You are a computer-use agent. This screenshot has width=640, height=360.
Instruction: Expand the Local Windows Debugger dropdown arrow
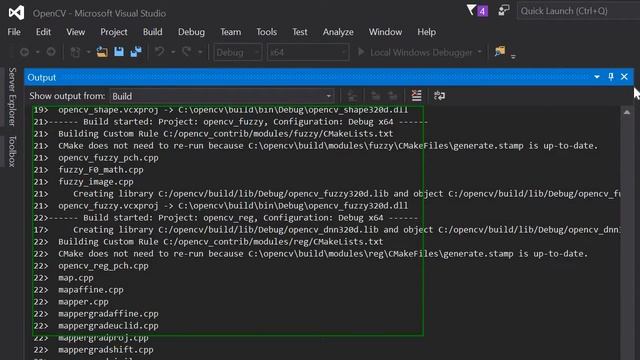pyautogui.click(x=480, y=52)
